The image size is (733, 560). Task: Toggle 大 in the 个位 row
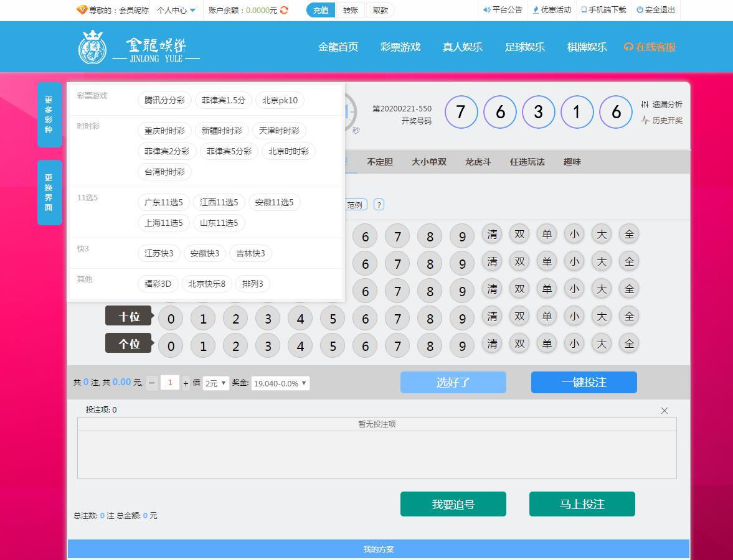tap(602, 343)
